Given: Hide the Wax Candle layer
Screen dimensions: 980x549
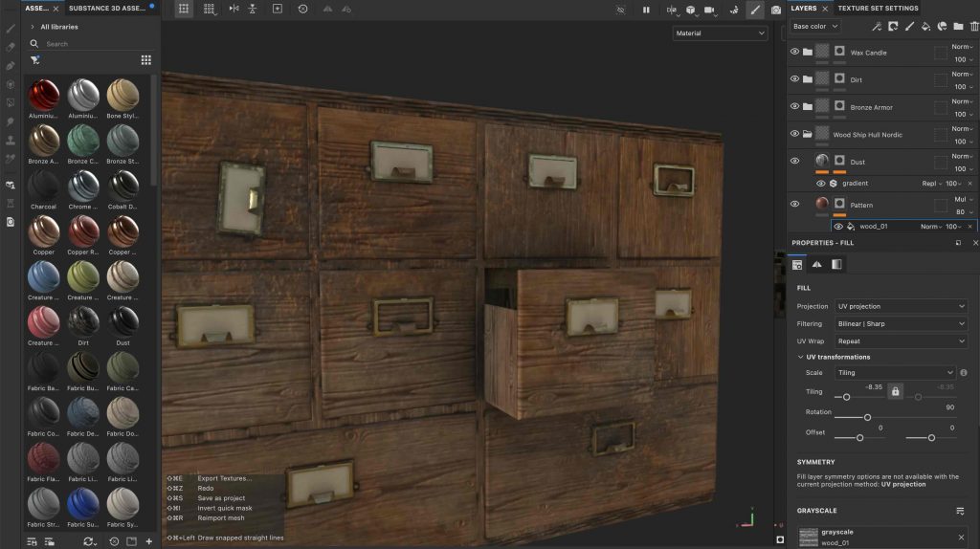Looking at the screenshot, I should pyautogui.click(x=794, y=52).
